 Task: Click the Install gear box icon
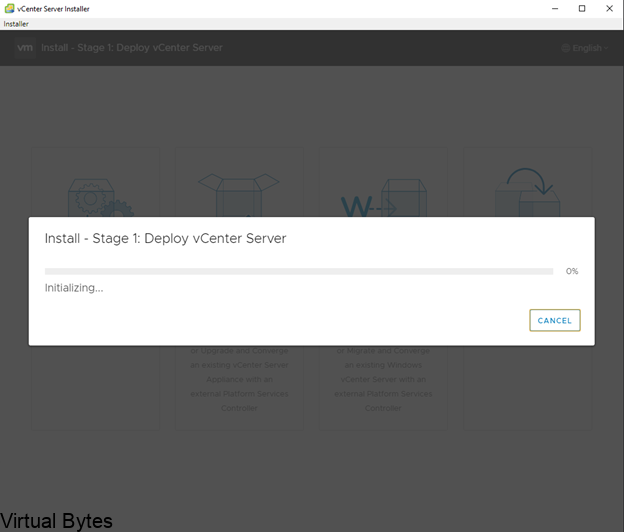click(x=100, y=197)
